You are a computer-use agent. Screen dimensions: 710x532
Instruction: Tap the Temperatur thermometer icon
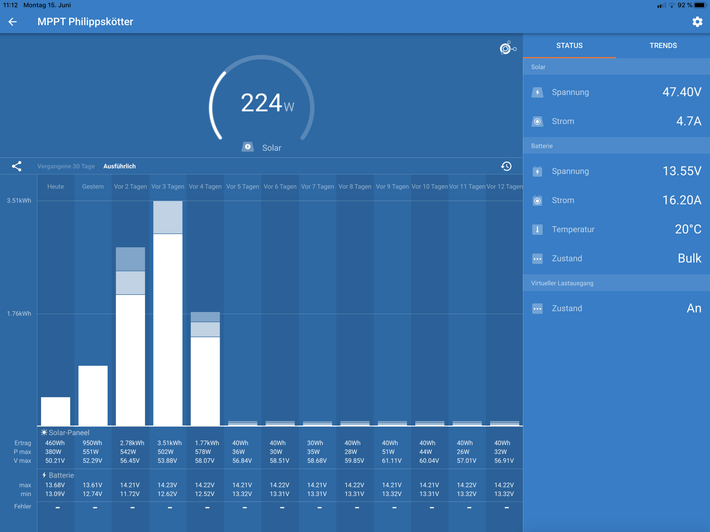coord(537,230)
